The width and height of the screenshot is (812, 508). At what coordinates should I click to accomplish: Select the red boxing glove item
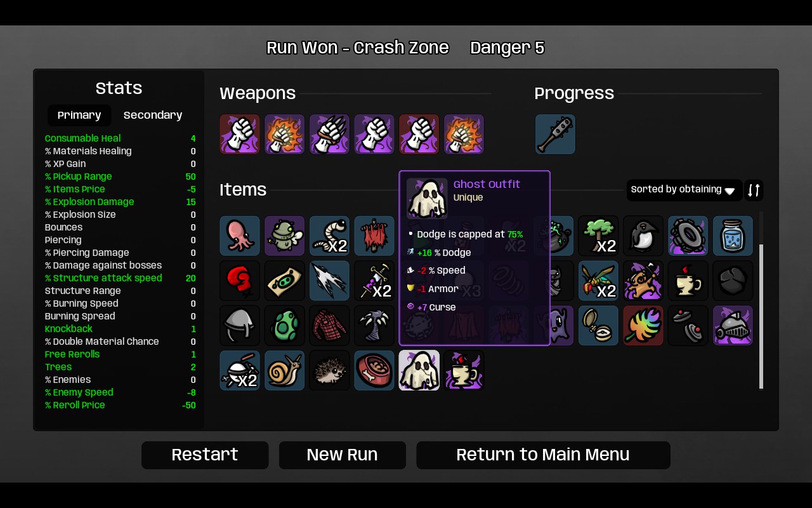coord(240,281)
